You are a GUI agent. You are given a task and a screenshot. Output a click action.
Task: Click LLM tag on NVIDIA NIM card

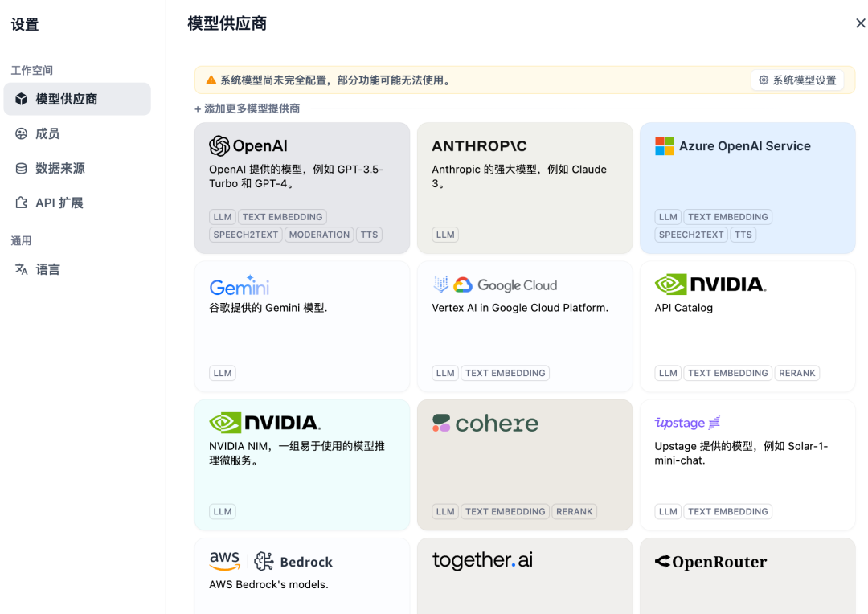coord(223,512)
